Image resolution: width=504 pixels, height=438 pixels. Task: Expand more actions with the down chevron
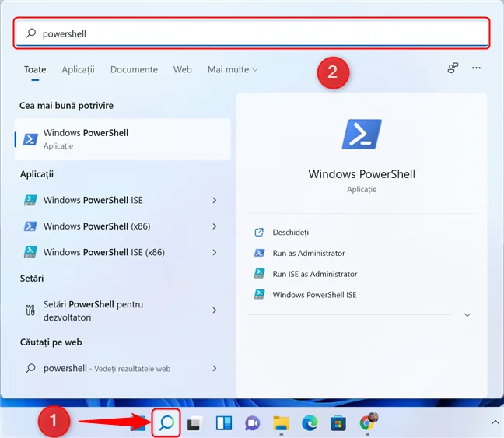(467, 315)
